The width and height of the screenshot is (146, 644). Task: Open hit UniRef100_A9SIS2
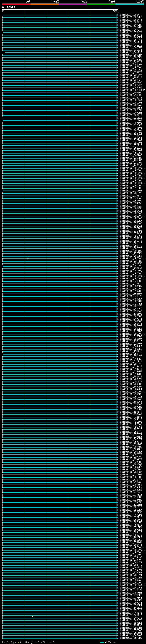click(x=131, y=625)
